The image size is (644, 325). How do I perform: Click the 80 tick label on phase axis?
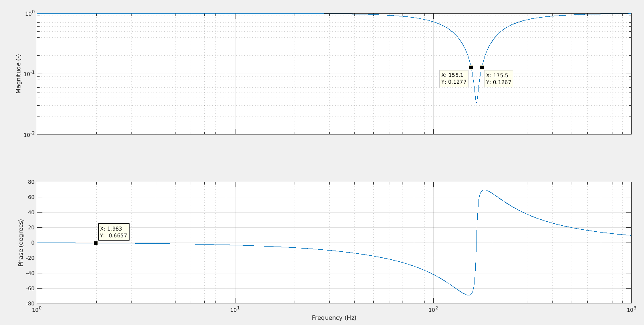point(31,182)
